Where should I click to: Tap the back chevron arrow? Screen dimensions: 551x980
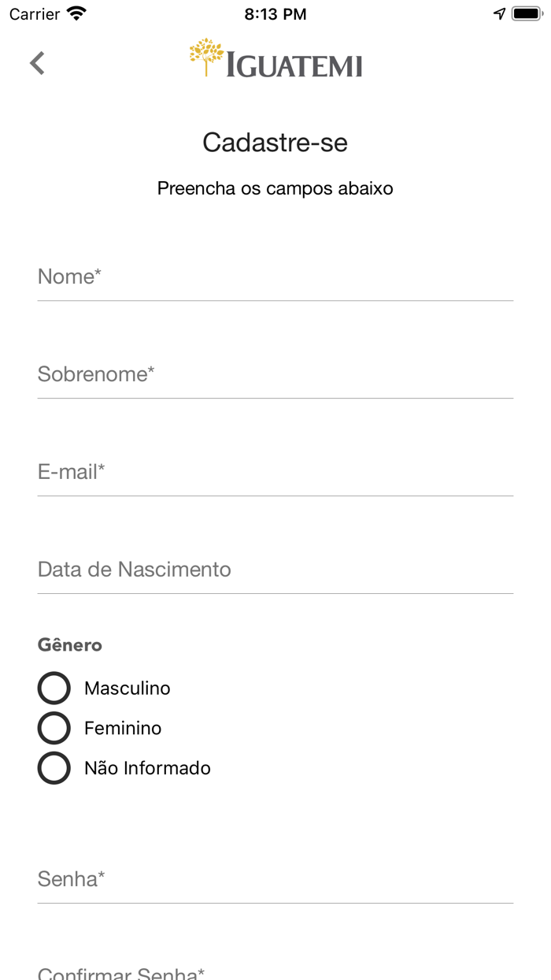point(37,63)
